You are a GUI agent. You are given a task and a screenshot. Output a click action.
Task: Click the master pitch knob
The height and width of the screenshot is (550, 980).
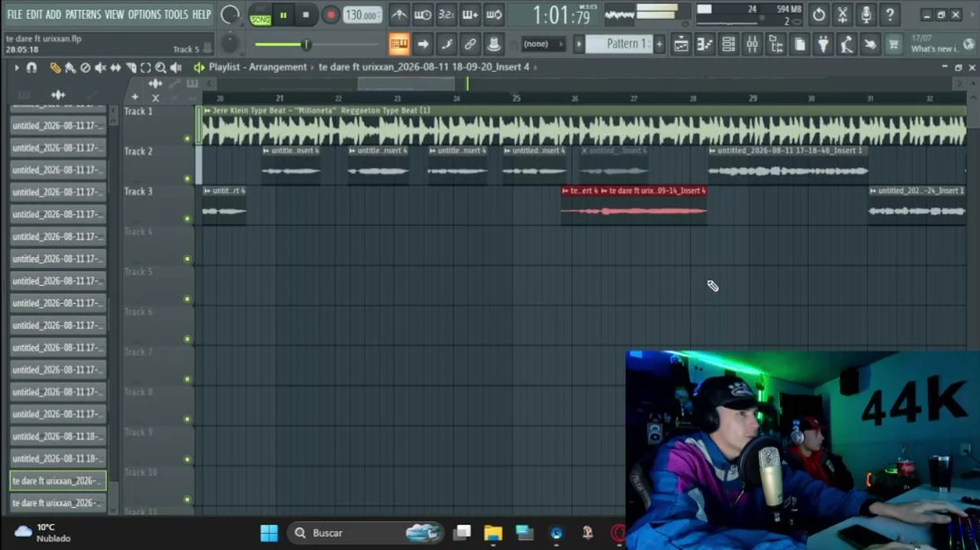tap(230, 44)
